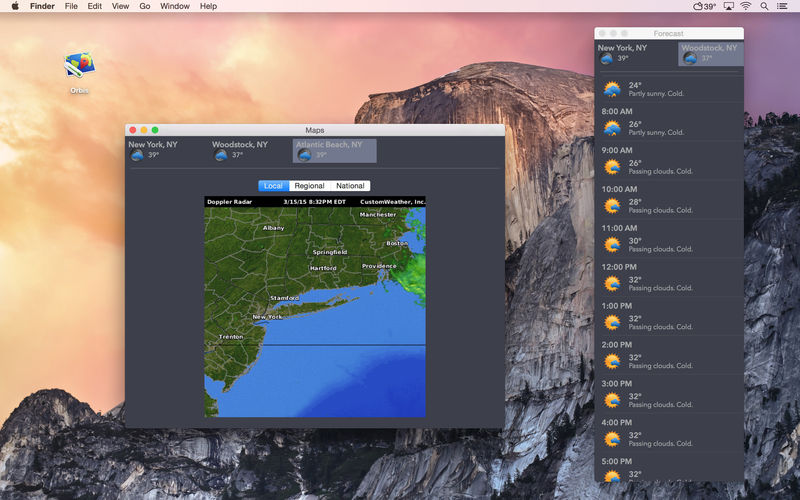
Task: Open Spotlight search magnifier icon
Action: (x=765, y=6)
